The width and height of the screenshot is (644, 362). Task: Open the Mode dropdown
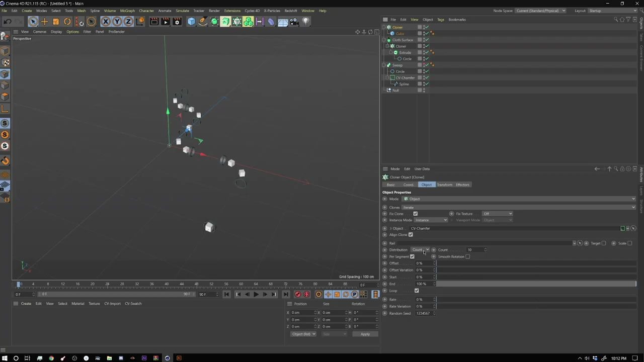pos(519,199)
